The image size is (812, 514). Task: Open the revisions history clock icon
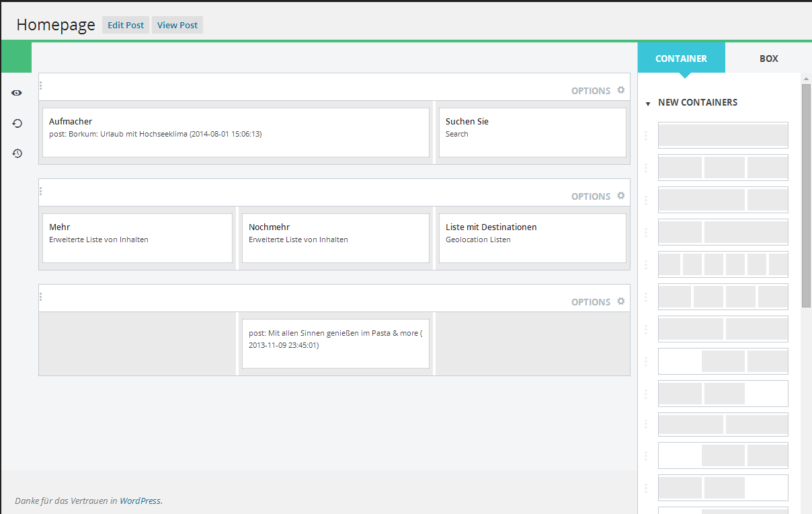tap(17, 153)
